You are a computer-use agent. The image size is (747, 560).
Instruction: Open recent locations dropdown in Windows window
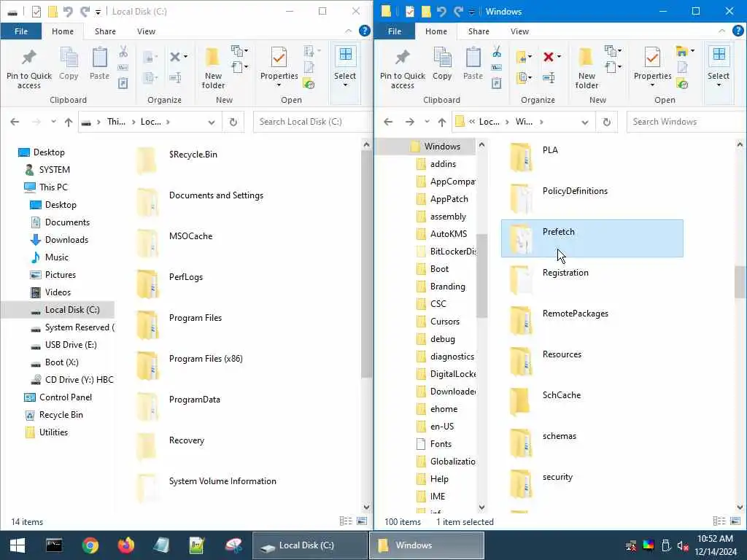(x=426, y=122)
